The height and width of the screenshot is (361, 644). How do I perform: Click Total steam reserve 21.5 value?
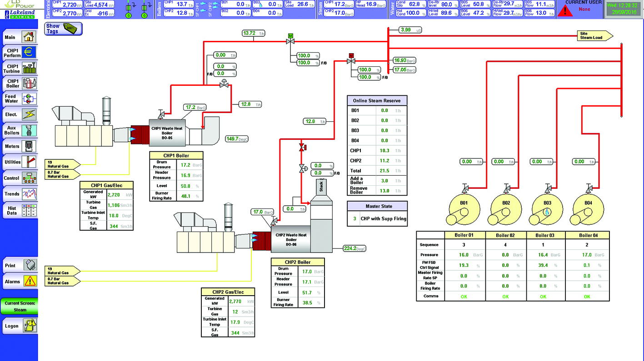click(384, 170)
